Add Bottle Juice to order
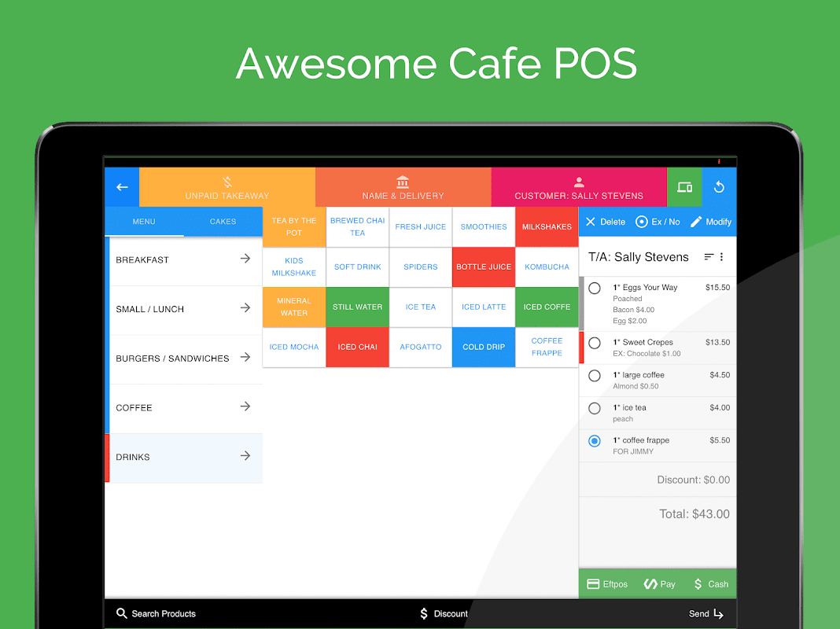This screenshot has width=840, height=629. (x=484, y=267)
